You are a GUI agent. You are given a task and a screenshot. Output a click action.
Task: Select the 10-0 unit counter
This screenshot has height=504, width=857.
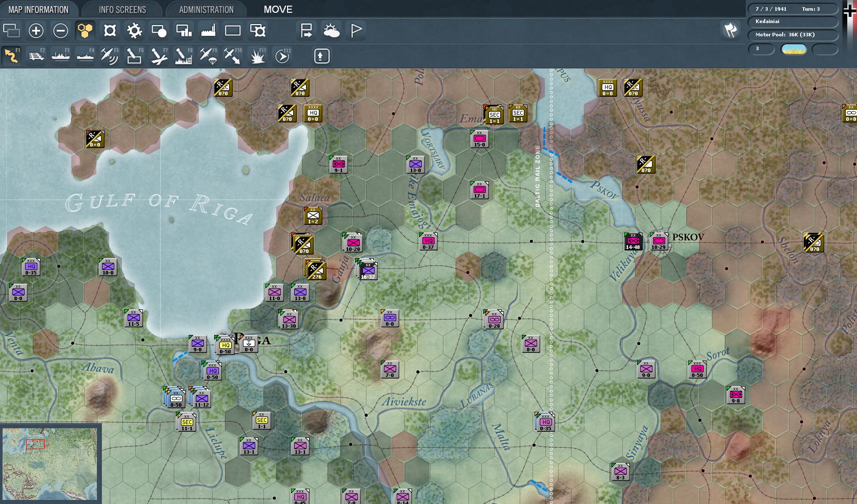108,267
